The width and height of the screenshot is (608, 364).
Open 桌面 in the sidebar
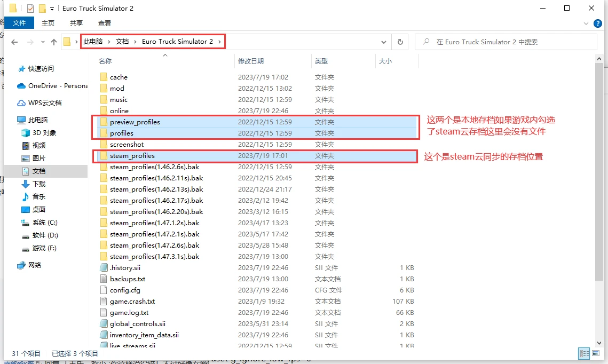pos(33,209)
